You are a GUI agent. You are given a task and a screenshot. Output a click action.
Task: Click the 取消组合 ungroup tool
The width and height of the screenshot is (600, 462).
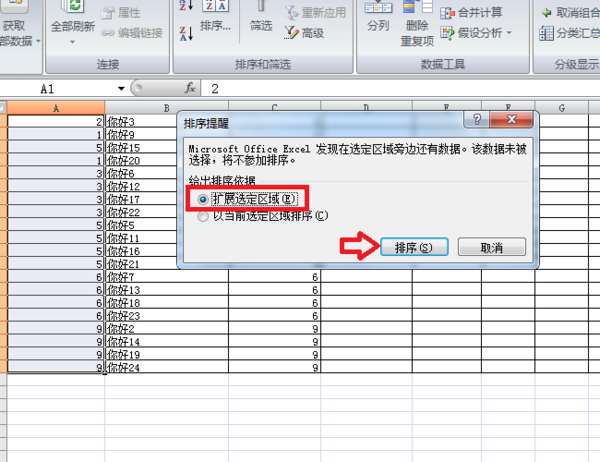click(571, 13)
